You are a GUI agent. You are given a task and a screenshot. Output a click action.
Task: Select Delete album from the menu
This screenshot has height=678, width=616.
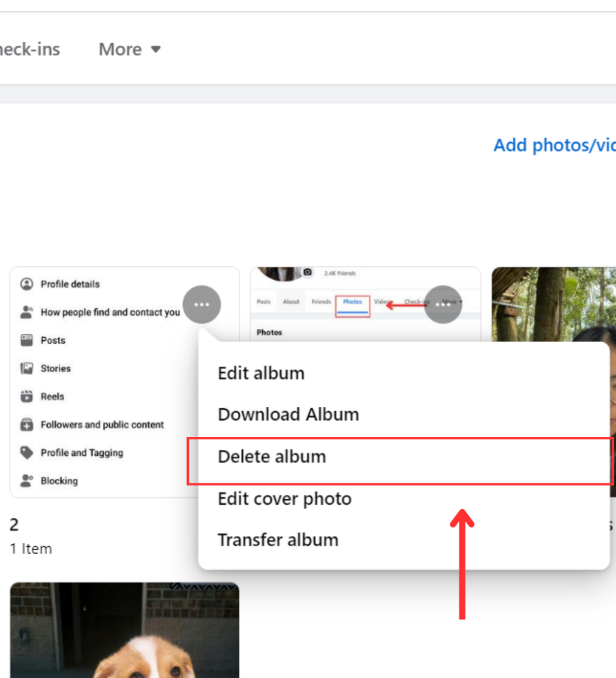[x=272, y=456]
